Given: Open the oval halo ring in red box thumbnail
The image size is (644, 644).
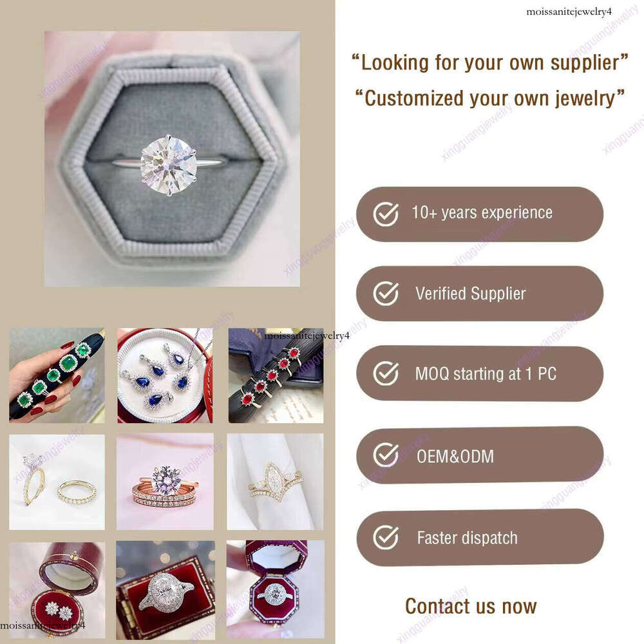Looking at the screenshot, I should [x=166, y=590].
